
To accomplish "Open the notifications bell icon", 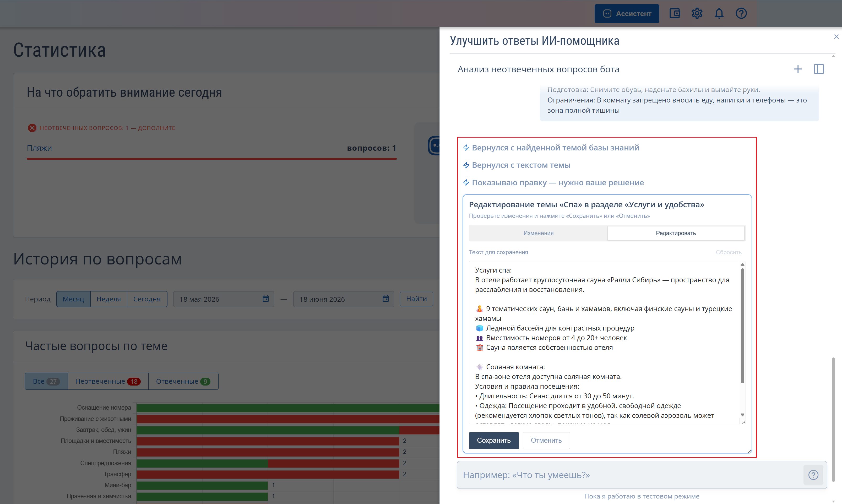I will coord(719,14).
